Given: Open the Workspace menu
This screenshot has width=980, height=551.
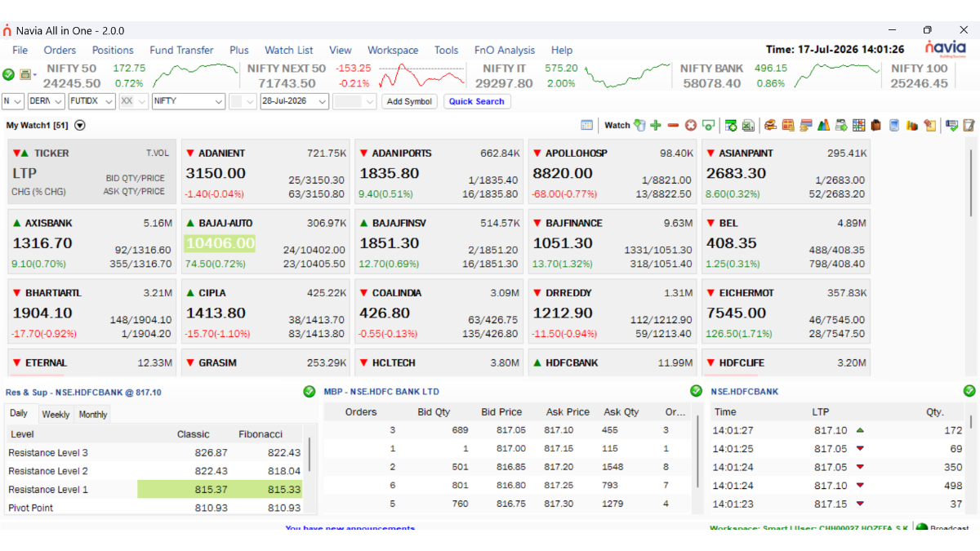Looking at the screenshot, I should coord(393,50).
